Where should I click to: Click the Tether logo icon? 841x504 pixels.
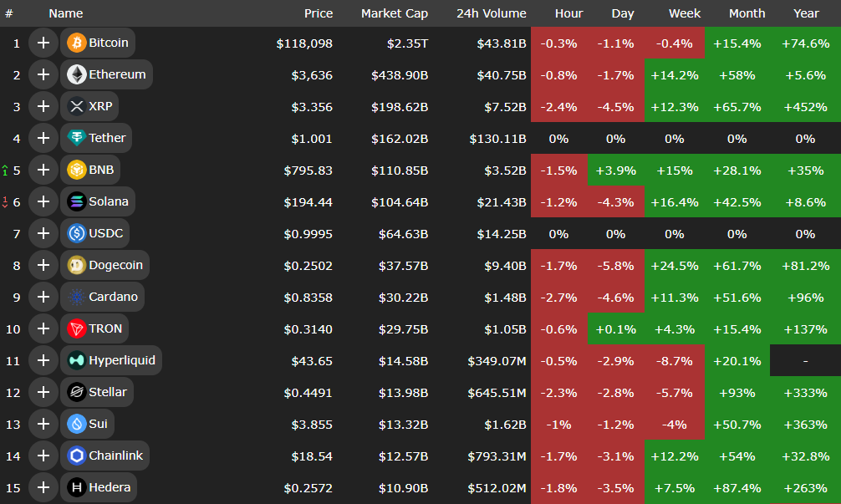point(76,138)
